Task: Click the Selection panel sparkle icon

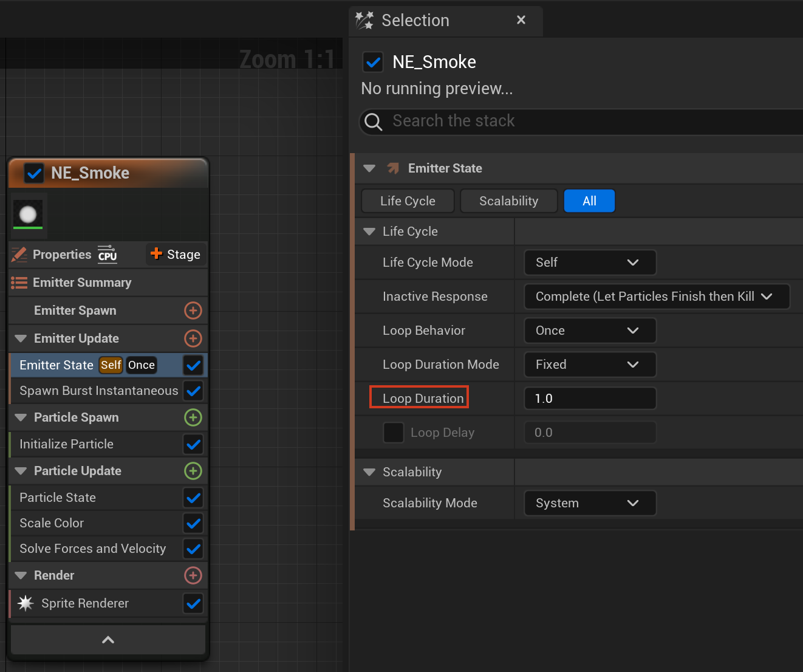Action: [x=364, y=20]
